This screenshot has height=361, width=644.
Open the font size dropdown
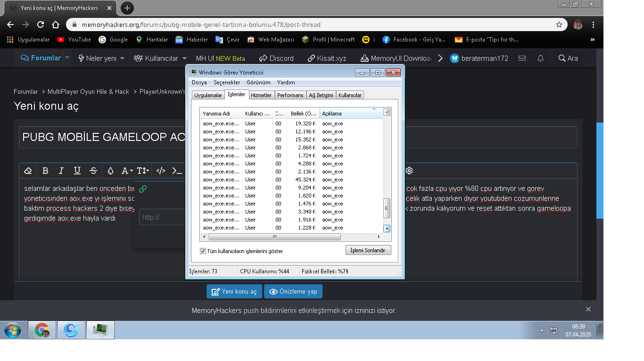[x=143, y=171]
